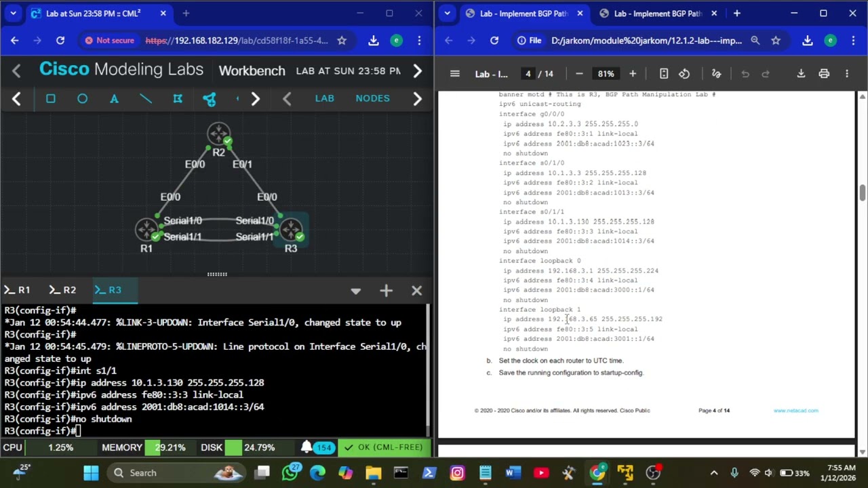Click the PDF vertical scrollbar thumb
This screenshot has width=868, height=488.
(862, 192)
